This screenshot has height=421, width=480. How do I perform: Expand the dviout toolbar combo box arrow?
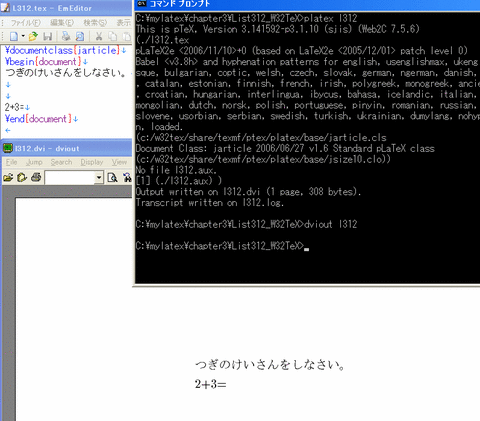(99, 178)
